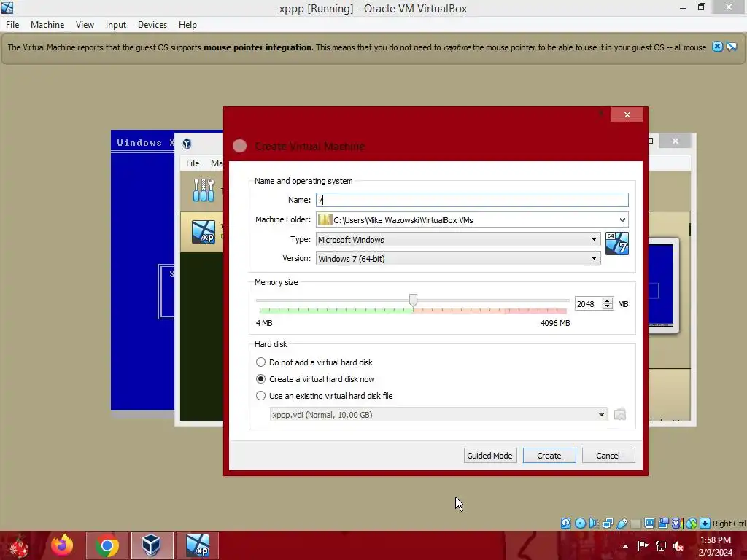The height and width of the screenshot is (560, 747).
Task: Expand the Machine Folder dropdown
Action: (x=622, y=220)
